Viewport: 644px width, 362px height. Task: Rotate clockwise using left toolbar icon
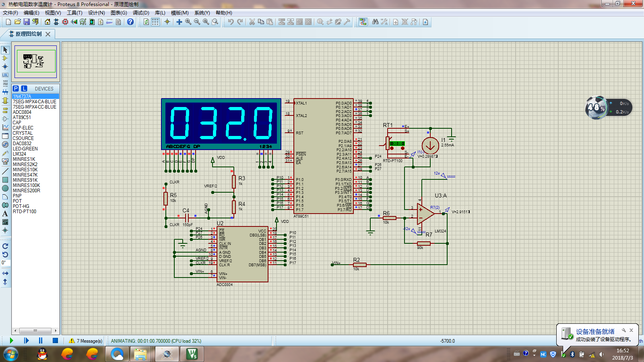tap(5, 246)
